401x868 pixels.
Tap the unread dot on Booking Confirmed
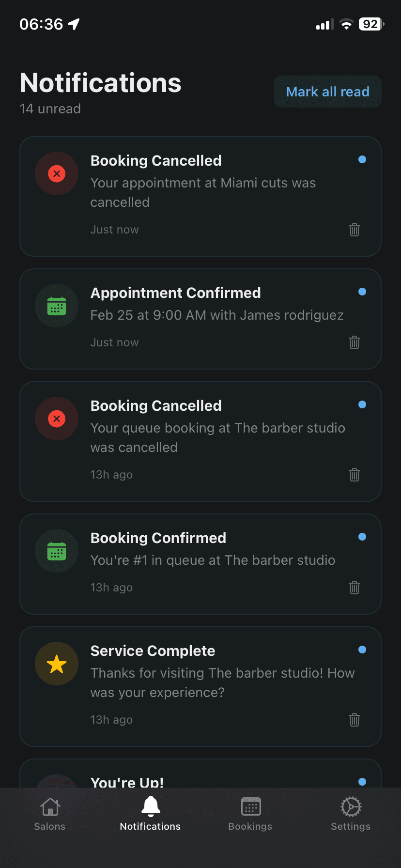point(362,537)
